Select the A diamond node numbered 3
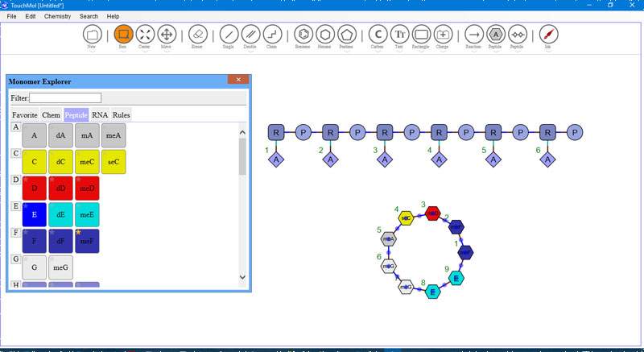The width and height of the screenshot is (644, 352). [385, 159]
